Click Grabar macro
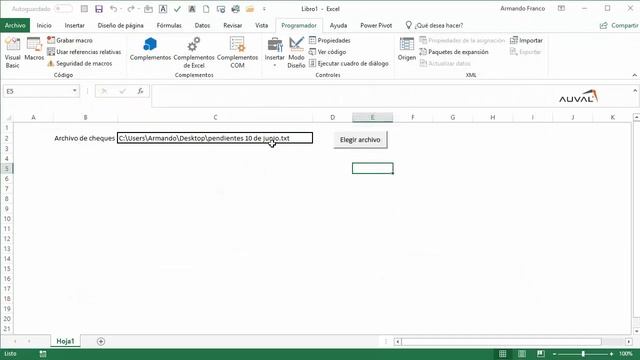 70,40
